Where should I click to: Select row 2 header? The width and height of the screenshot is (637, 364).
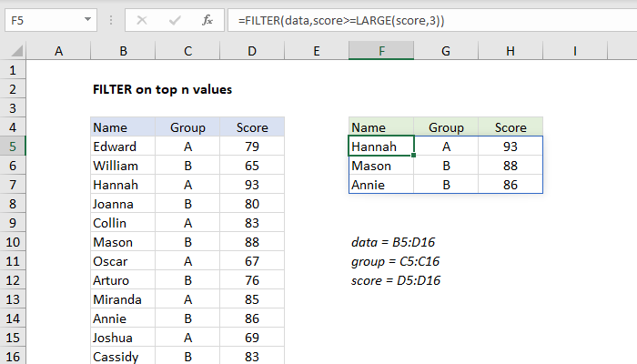13,89
